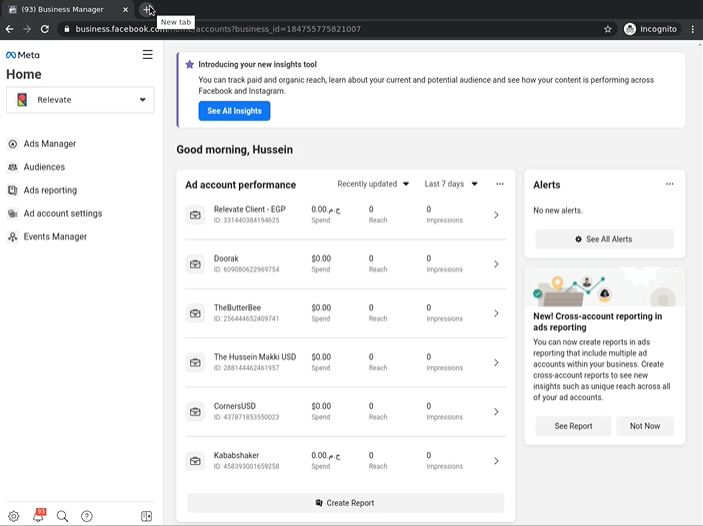Click the See All Insights button
Viewport: 703px width, 526px height.
[234, 111]
